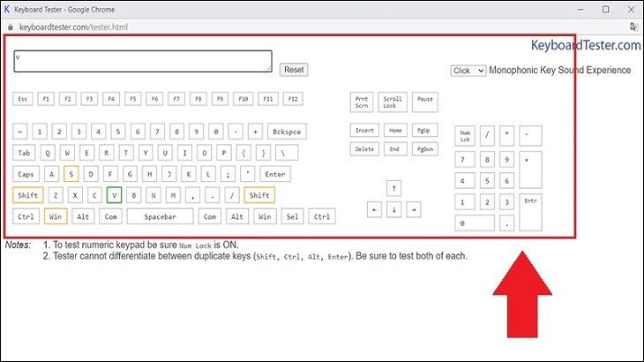The height and width of the screenshot is (362, 644).
Task: Focus the keyboard test text area
Action: click(x=143, y=61)
